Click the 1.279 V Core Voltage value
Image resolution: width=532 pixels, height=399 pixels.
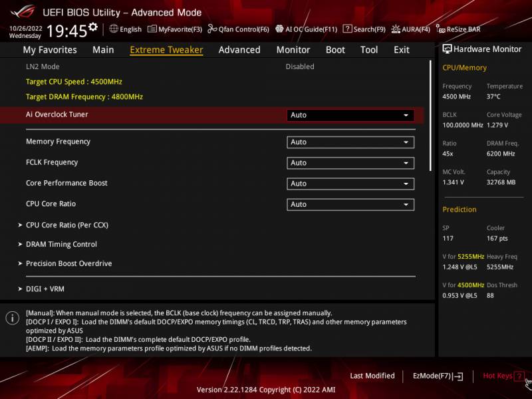[497, 125]
